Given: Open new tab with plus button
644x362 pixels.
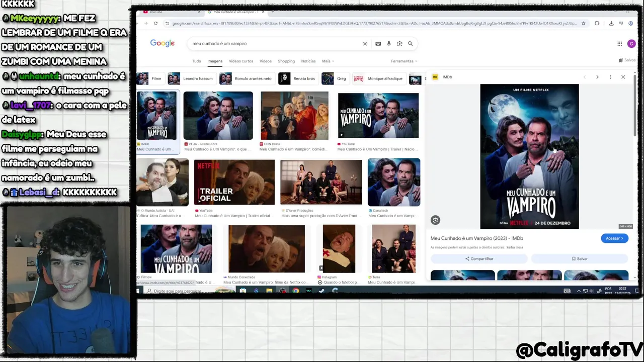Looking at the screenshot, I should click(x=273, y=12).
